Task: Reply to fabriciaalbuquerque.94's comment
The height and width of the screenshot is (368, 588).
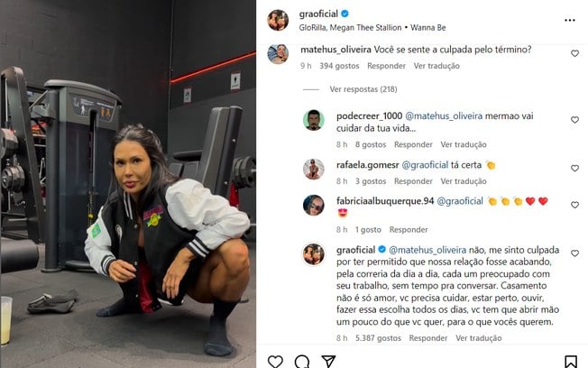Action: [x=409, y=230]
